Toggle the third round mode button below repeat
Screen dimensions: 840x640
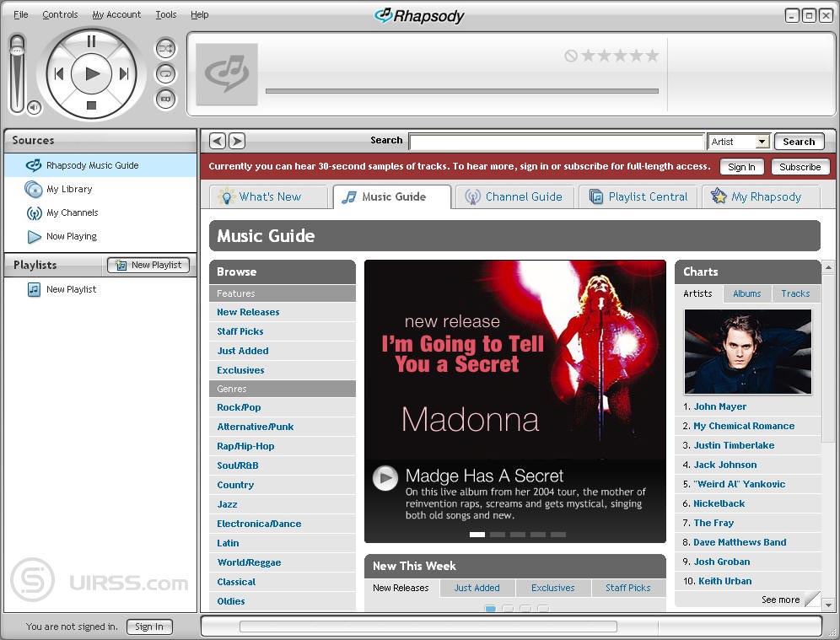165,99
